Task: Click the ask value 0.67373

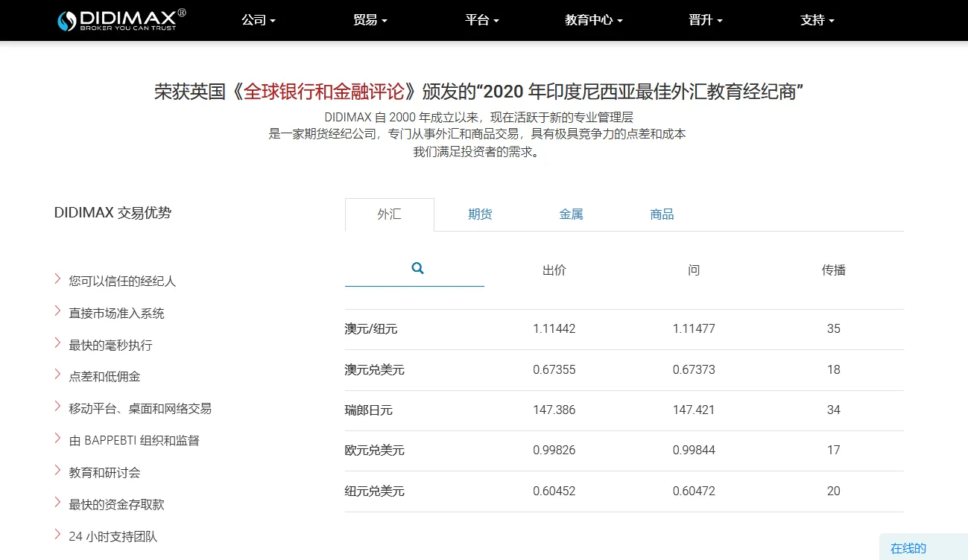Action: 694,369
